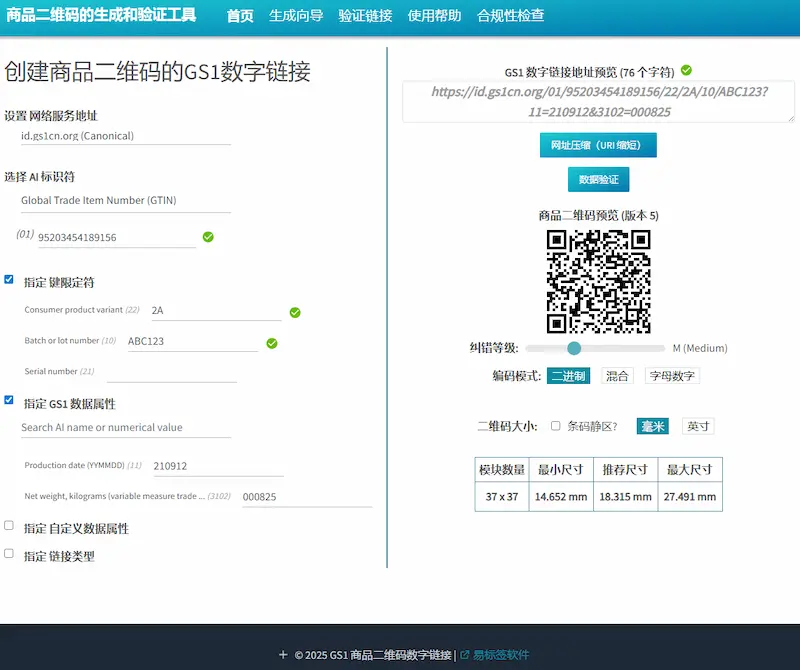This screenshot has width=800, height=670.
Task: Adjust the 纠错等级 slider handle
Action: coord(574,348)
